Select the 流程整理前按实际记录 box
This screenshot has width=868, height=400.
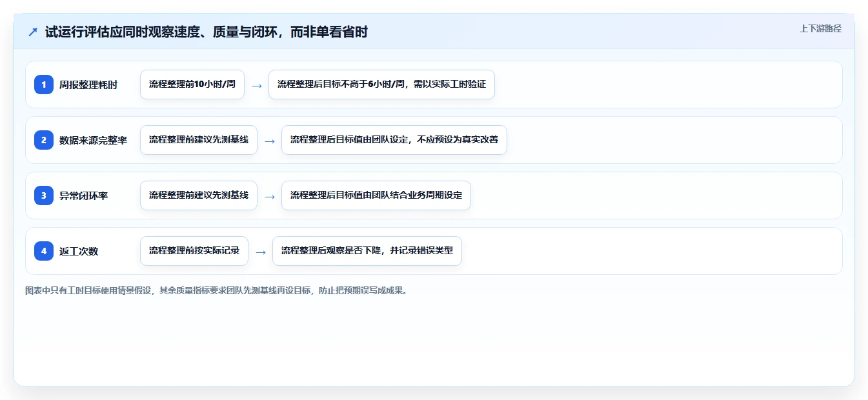point(194,251)
